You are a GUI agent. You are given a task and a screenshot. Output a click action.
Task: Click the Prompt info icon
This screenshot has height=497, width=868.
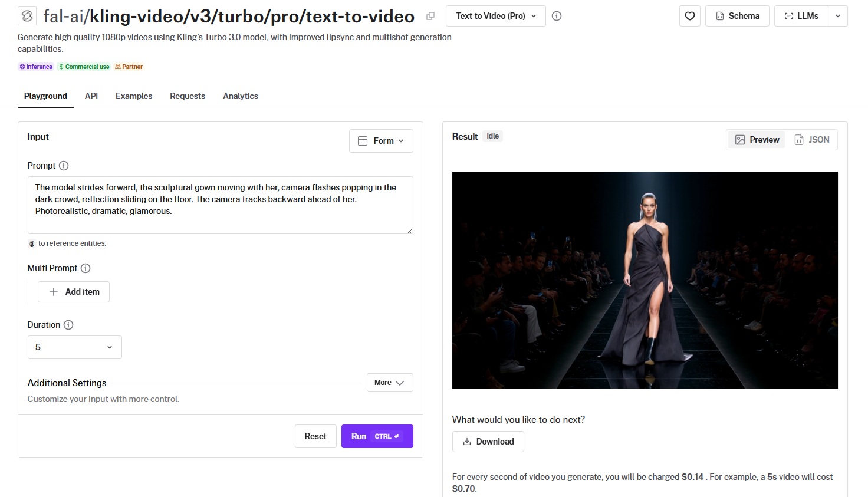64,166
